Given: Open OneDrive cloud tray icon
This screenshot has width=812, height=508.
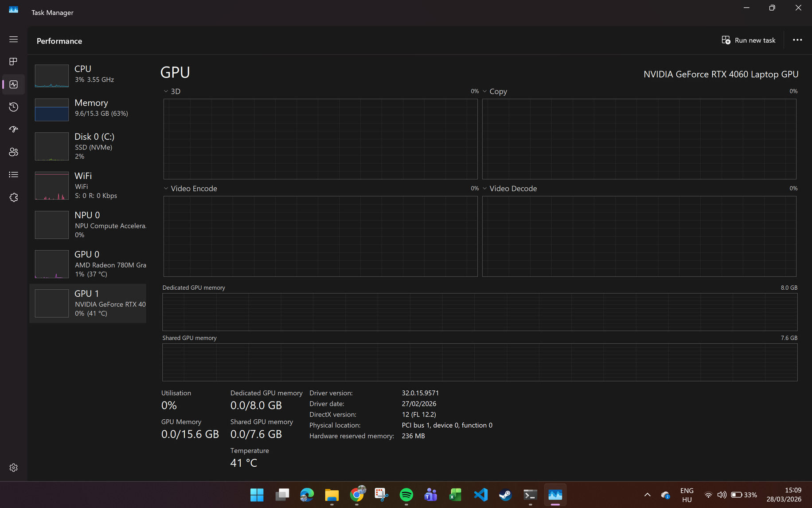Looking at the screenshot, I should [665, 495].
